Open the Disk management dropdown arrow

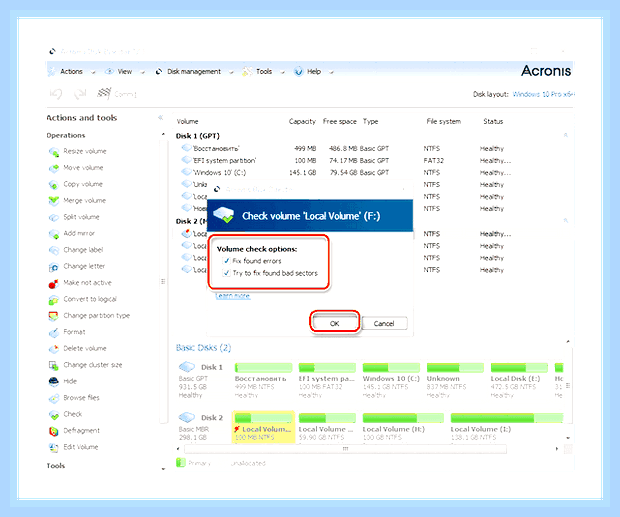click(x=231, y=72)
